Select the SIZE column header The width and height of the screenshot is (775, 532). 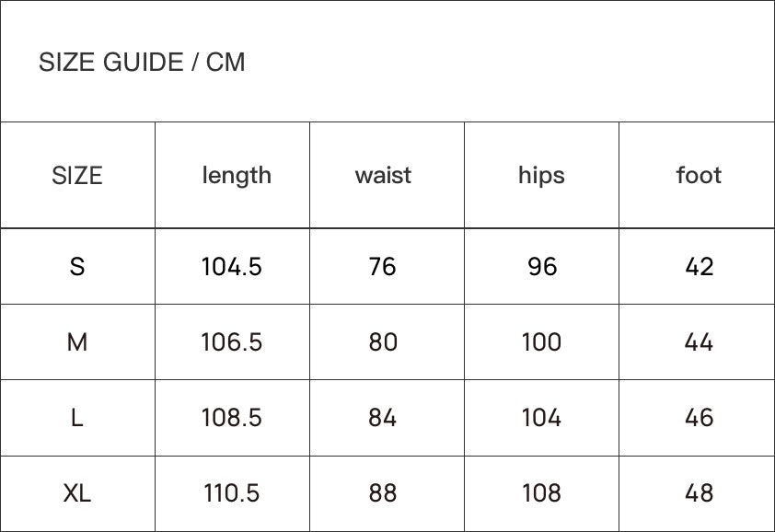(77, 175)
